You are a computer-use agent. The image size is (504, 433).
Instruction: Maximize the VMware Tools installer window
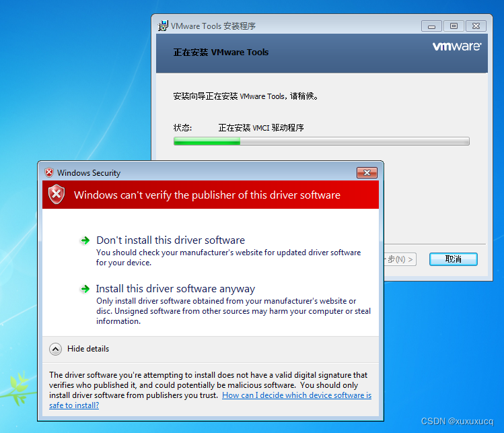[x=454, y=26]
